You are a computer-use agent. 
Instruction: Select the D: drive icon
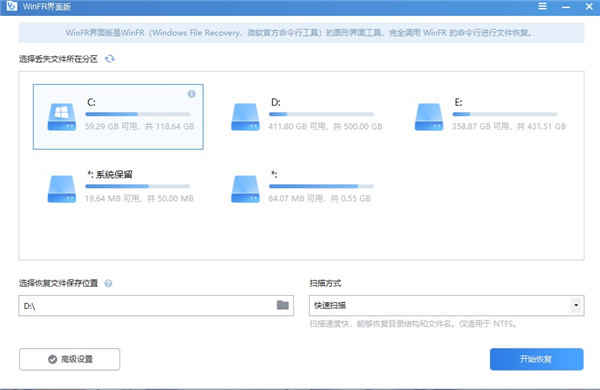(x=245, y=117)
